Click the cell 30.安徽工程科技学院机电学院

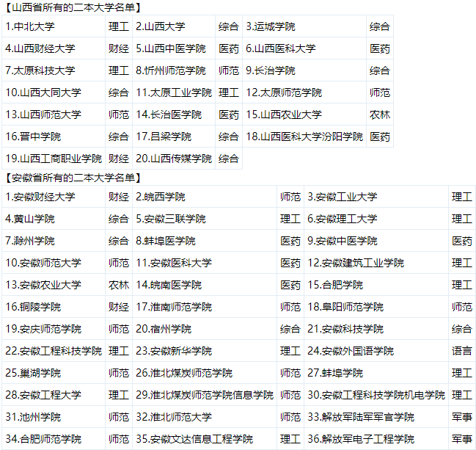tap(376, 395)
